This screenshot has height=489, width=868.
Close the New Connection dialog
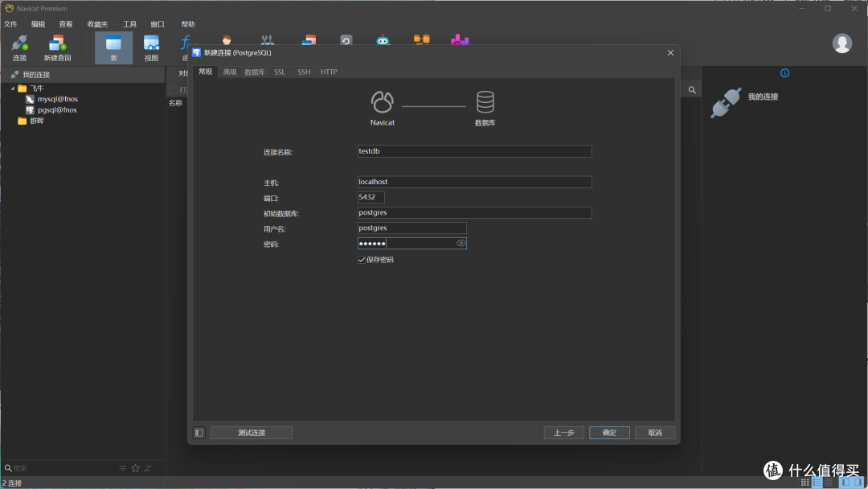point(670,52)
